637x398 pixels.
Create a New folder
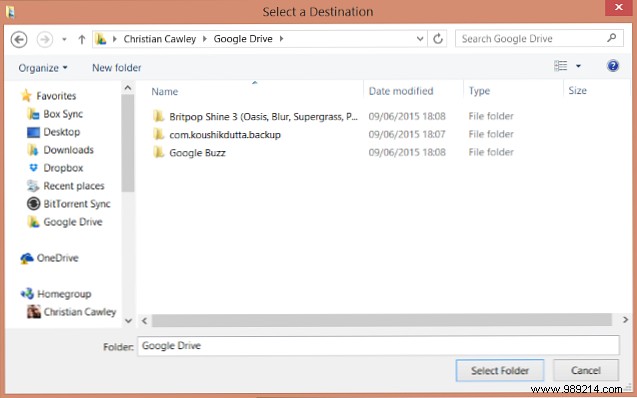coord(117,68)
